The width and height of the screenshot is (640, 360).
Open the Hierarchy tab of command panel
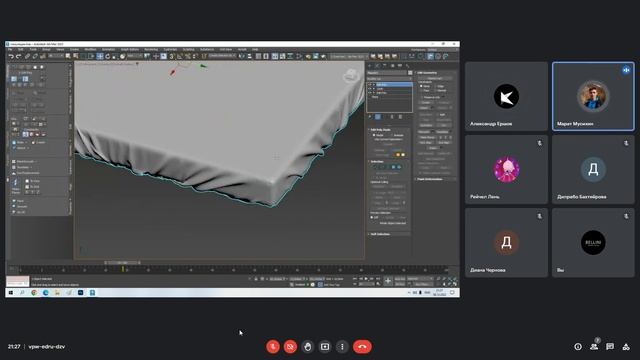click(x=384, y=65)
